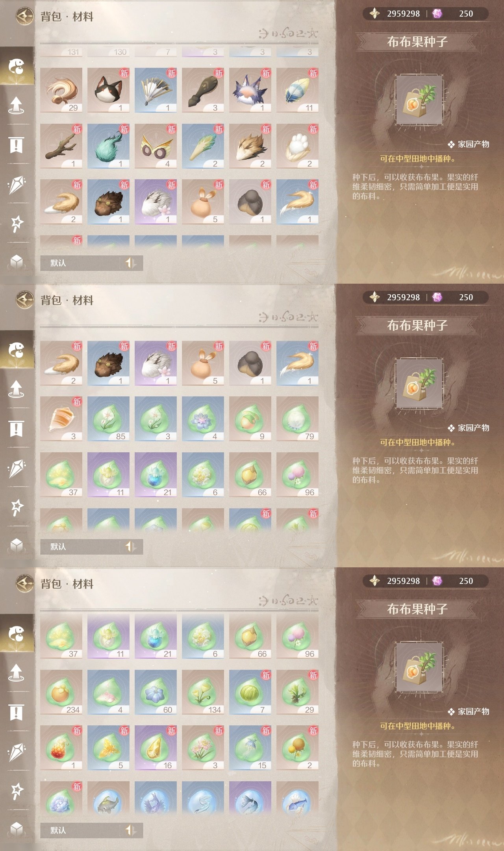
Task: Select the golden crystal bubble with count 16
Action: [156, 748]
